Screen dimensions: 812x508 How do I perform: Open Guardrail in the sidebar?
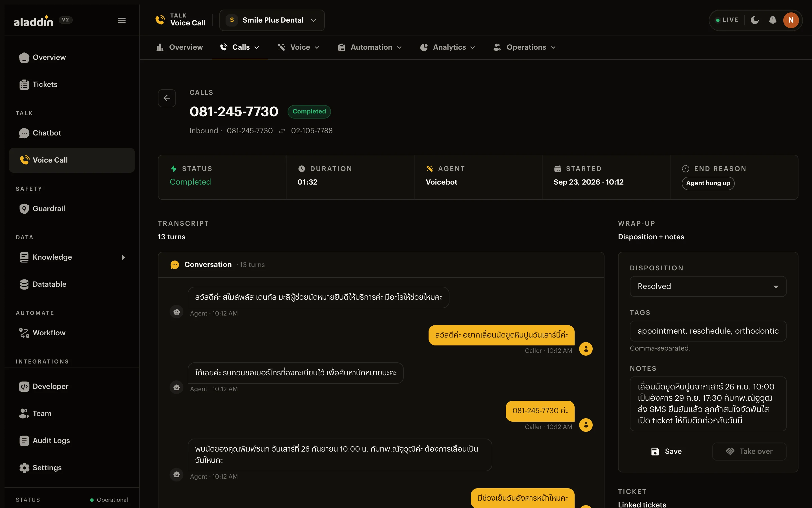[x=72, y=209]
